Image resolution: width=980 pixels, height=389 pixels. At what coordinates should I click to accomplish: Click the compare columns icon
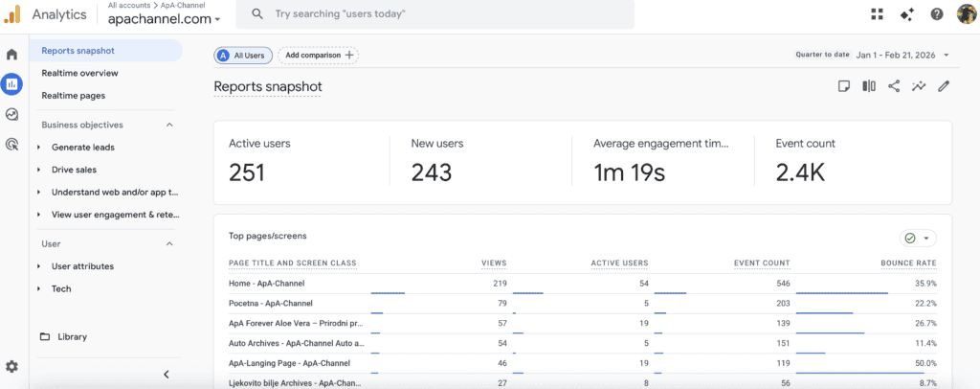869,86
